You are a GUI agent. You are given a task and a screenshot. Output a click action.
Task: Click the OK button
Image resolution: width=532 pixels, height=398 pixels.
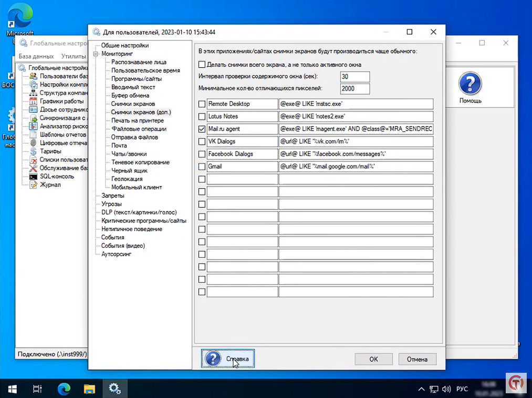[373, 359]
